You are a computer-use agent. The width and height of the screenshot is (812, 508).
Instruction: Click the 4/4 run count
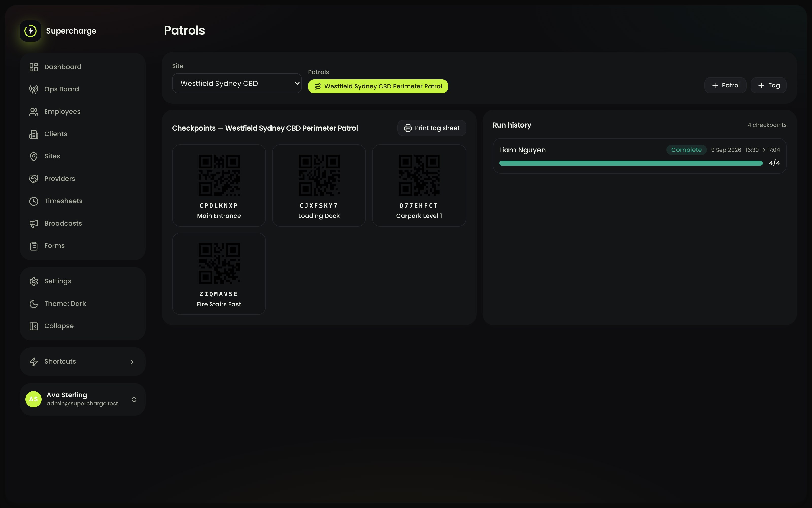point(774,163)
